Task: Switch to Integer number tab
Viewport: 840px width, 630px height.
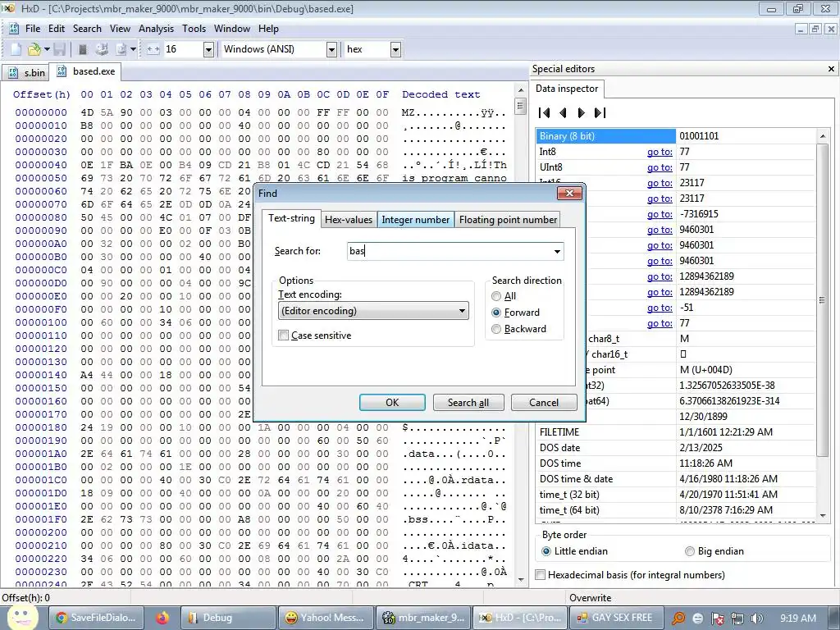Action: tap(416, 220)
